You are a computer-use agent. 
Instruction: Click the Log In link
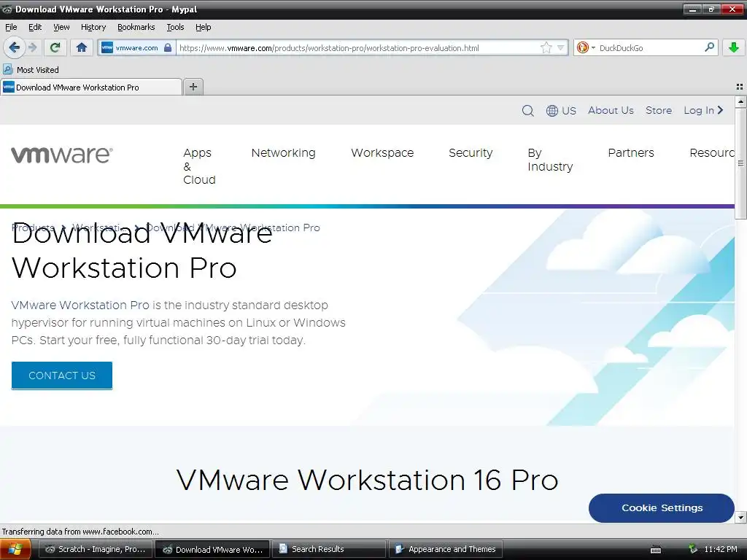pos(699,111)
